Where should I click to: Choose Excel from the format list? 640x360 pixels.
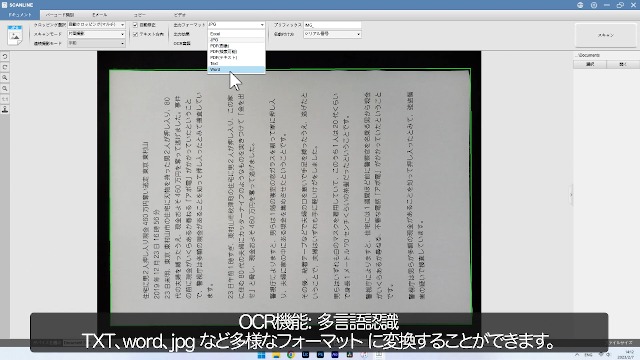point(236,34)
